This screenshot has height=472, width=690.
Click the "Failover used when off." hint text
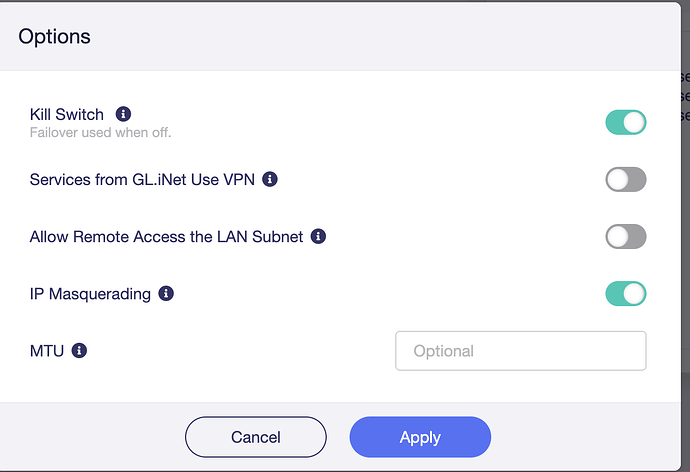pos(107,132)
